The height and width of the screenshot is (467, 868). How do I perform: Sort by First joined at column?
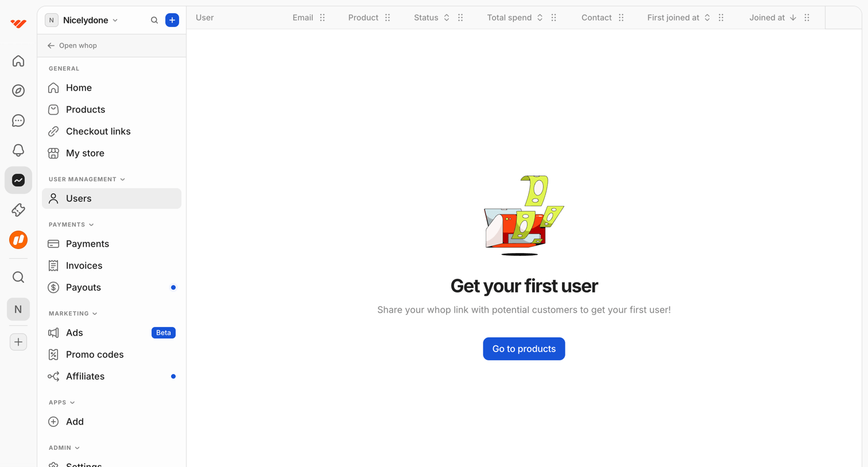point(707,18)
